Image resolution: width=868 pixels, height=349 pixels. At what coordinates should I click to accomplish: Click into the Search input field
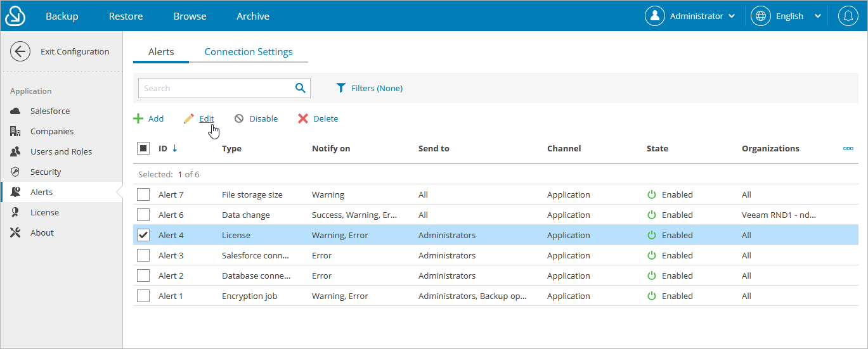(216, 88)
